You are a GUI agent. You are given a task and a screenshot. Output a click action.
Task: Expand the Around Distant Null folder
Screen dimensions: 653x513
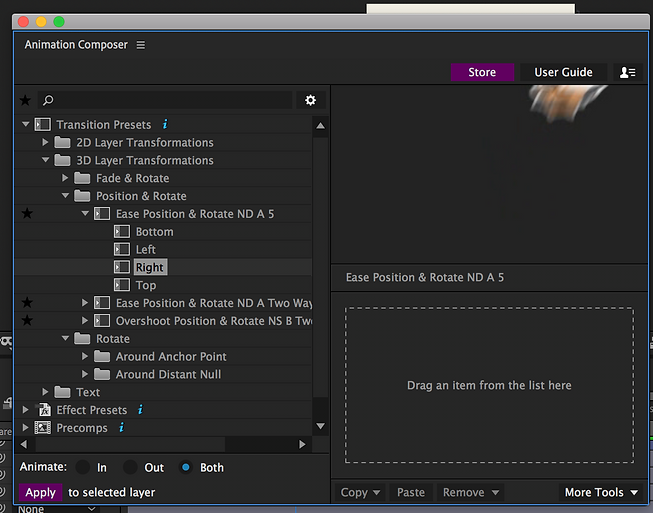[85, 374]
